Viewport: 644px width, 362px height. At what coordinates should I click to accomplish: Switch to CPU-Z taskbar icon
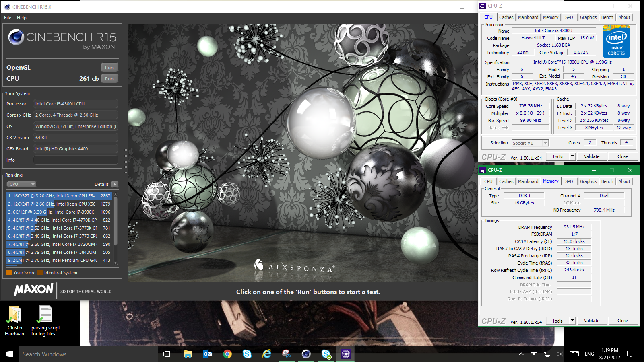coord(345,354)
